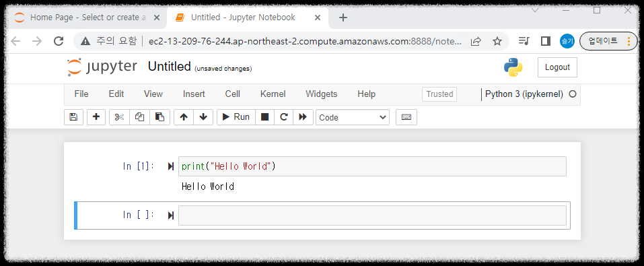Click the (unsaved changes) status text
The height and width of the screenshot is (266, 644).
point(223,69)
